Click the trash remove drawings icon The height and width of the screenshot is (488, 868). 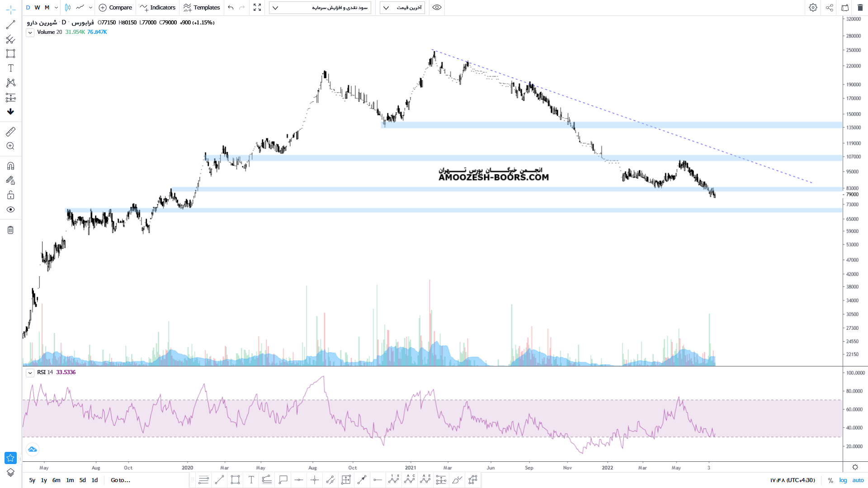point(10,230)
